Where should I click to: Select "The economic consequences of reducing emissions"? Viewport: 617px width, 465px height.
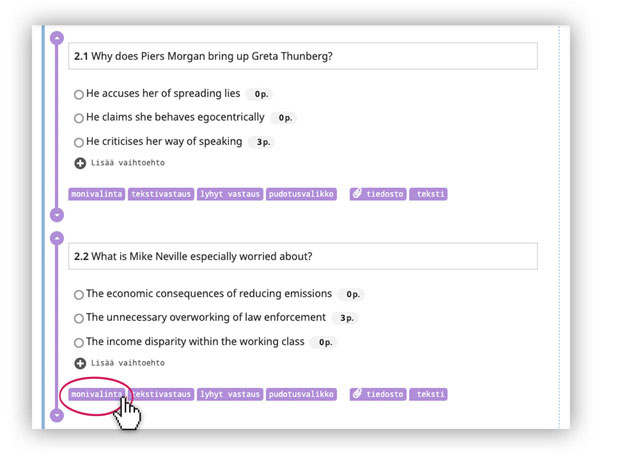click(x=79, y=295)
